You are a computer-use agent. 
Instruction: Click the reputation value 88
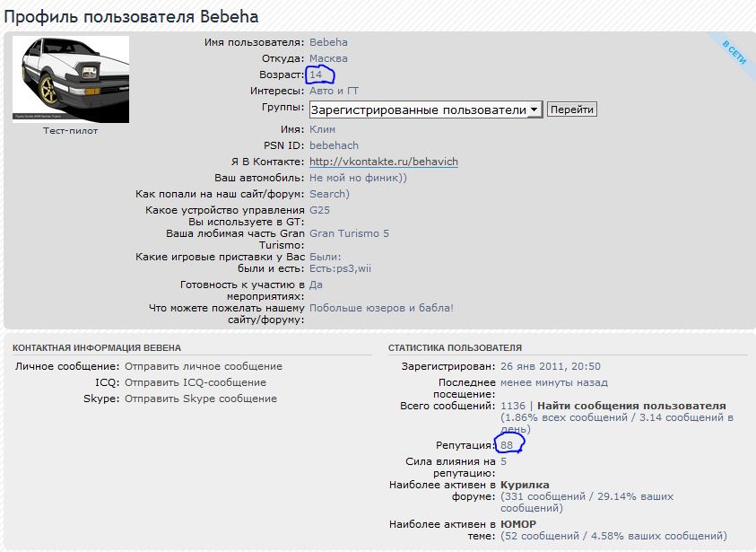click(507, 445)
